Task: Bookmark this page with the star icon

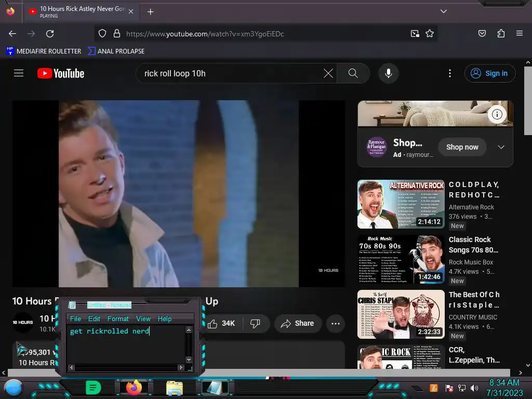Action: coord(430,34)
